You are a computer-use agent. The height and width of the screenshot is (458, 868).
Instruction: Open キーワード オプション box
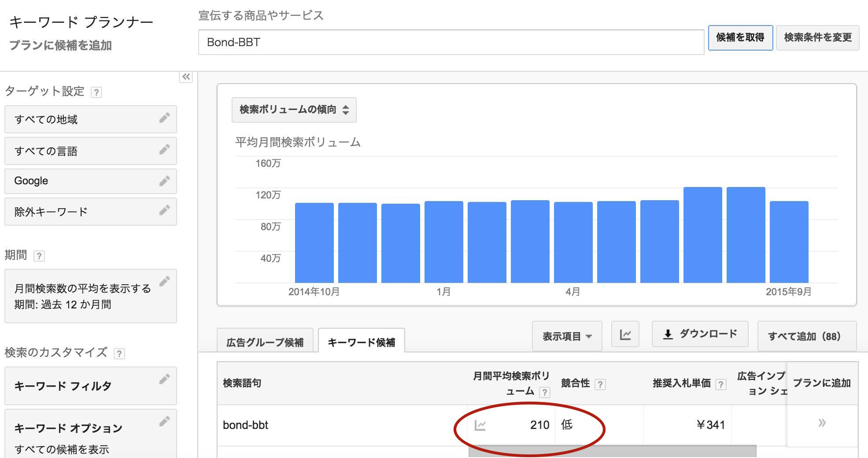[91, 434]
